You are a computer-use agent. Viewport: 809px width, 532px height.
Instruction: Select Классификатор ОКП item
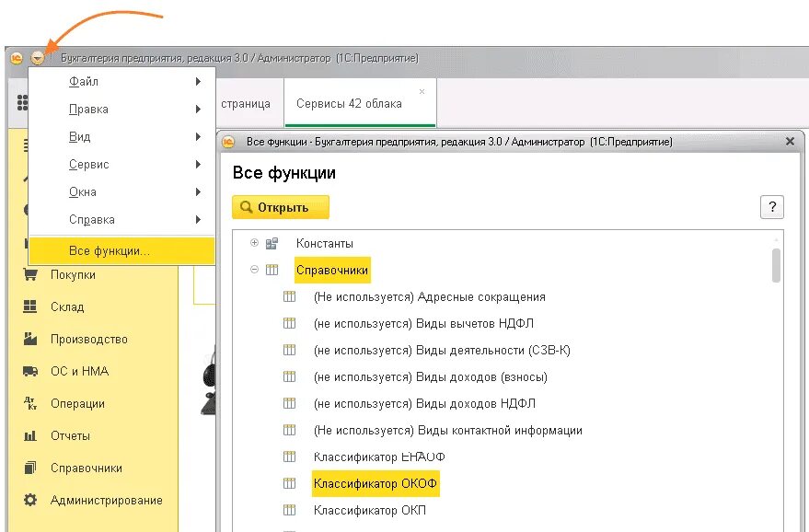[x=369, y=510]
